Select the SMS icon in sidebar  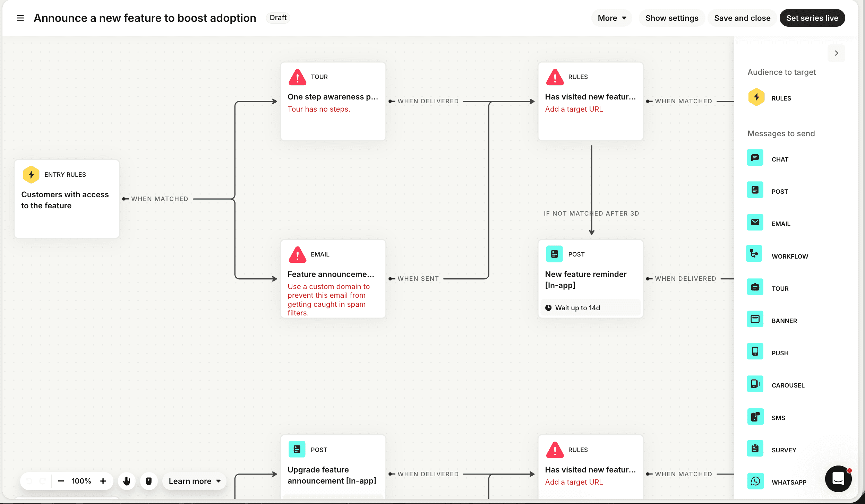click(755, 417)
